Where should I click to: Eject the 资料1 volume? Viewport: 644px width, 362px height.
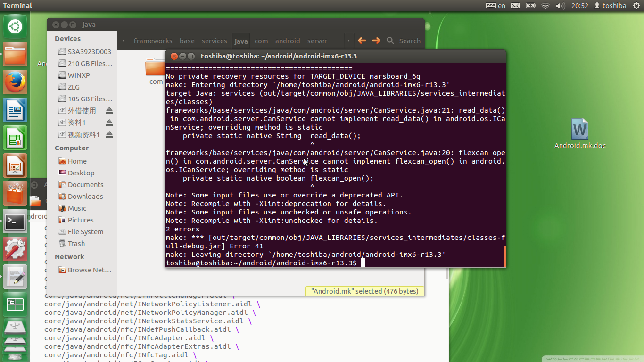click(x=109, y=123)
